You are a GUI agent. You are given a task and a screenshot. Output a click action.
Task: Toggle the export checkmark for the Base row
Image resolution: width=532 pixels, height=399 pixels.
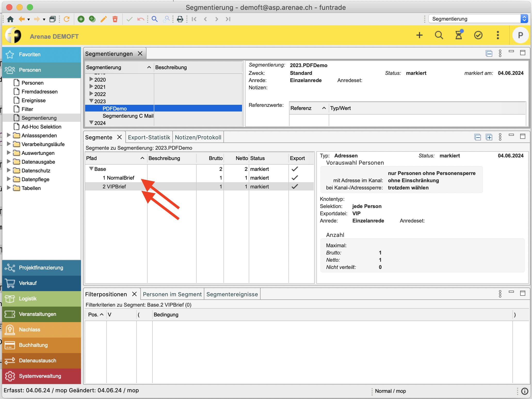tap(295, 169)
